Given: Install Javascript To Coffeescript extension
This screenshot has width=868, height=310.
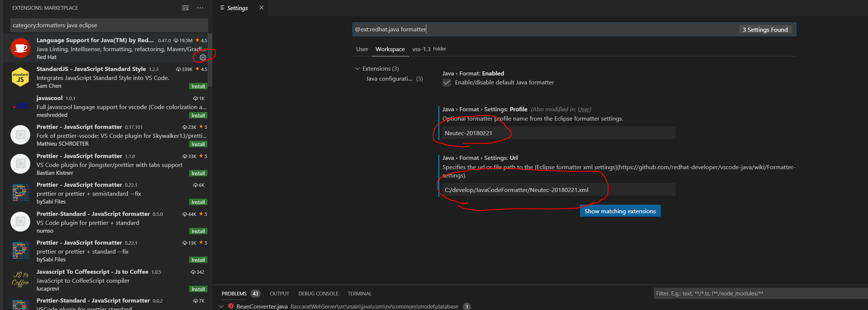Looking at the screenshot, I should point(198,289).
